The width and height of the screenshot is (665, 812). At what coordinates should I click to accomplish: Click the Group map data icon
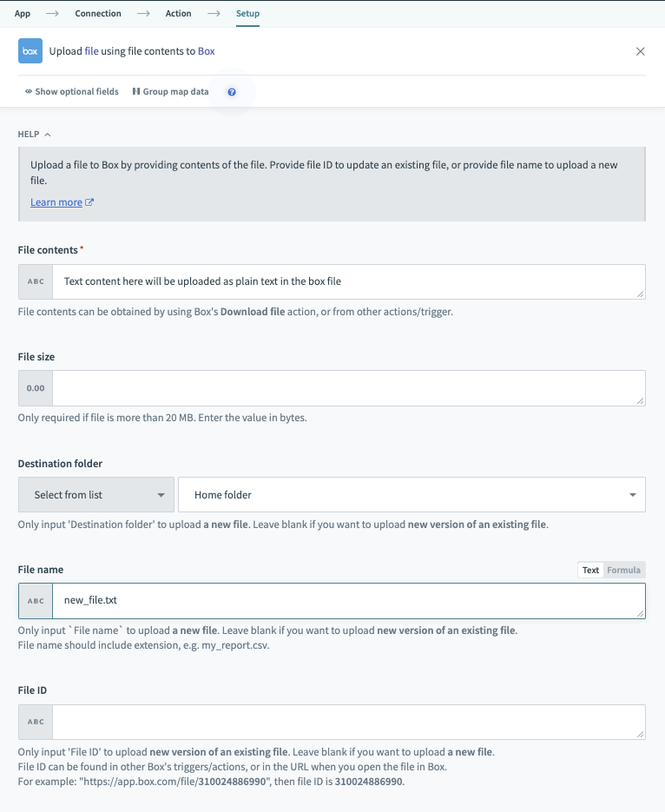click(x=136, y=92)
